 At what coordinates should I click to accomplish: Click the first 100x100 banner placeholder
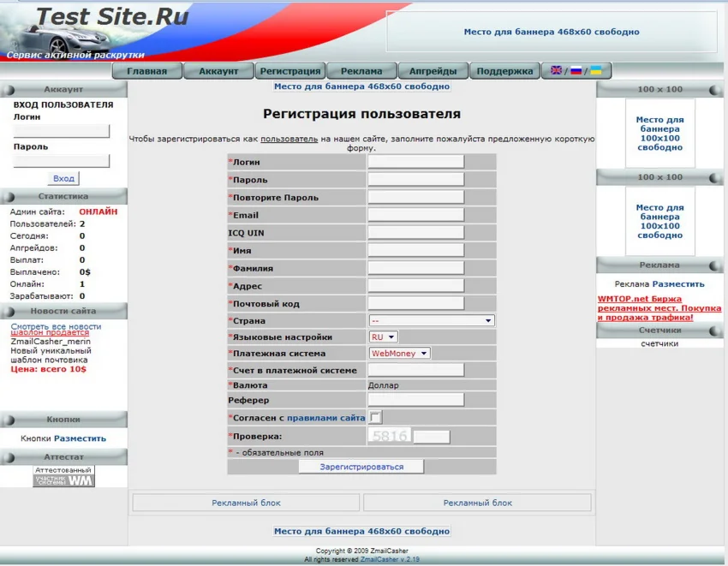click(x=659, y=134)
